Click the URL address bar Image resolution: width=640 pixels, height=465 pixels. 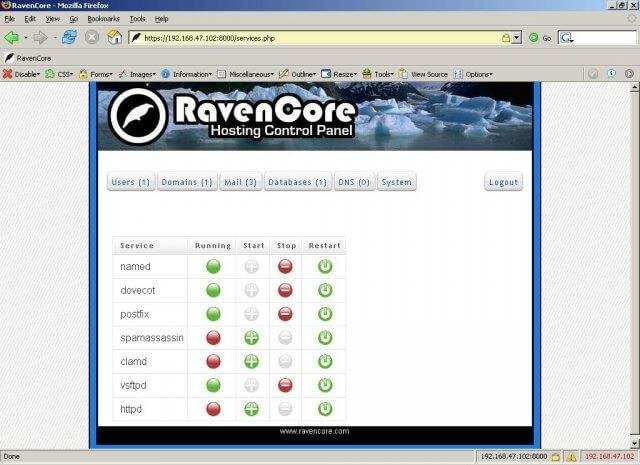320,38
